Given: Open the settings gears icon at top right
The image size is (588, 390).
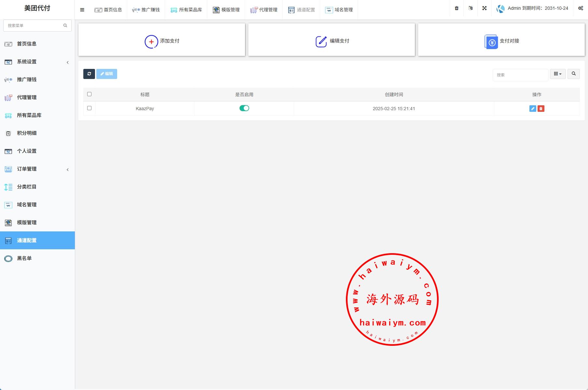Looking at the screenshot, I should (x=580, y=8).
